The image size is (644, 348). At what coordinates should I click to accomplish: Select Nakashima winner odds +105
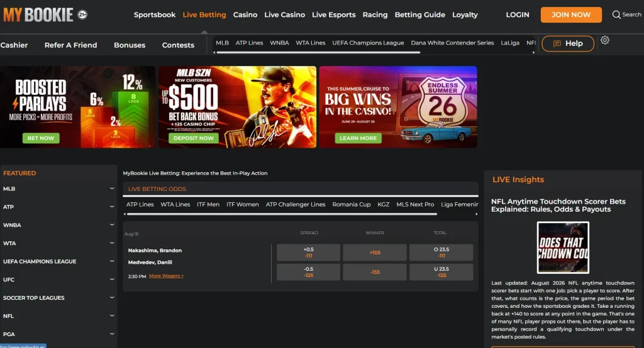375,253
